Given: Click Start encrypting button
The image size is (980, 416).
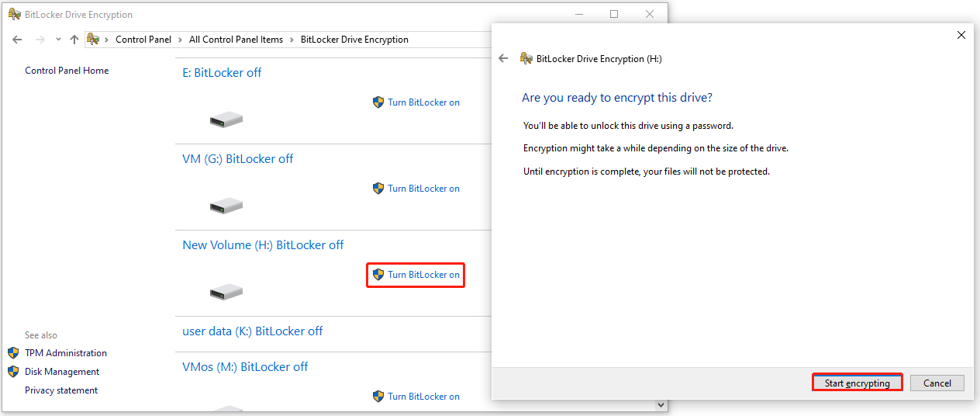Looking at the screenshot, I should pyautogui.click(x=857, y=383).
